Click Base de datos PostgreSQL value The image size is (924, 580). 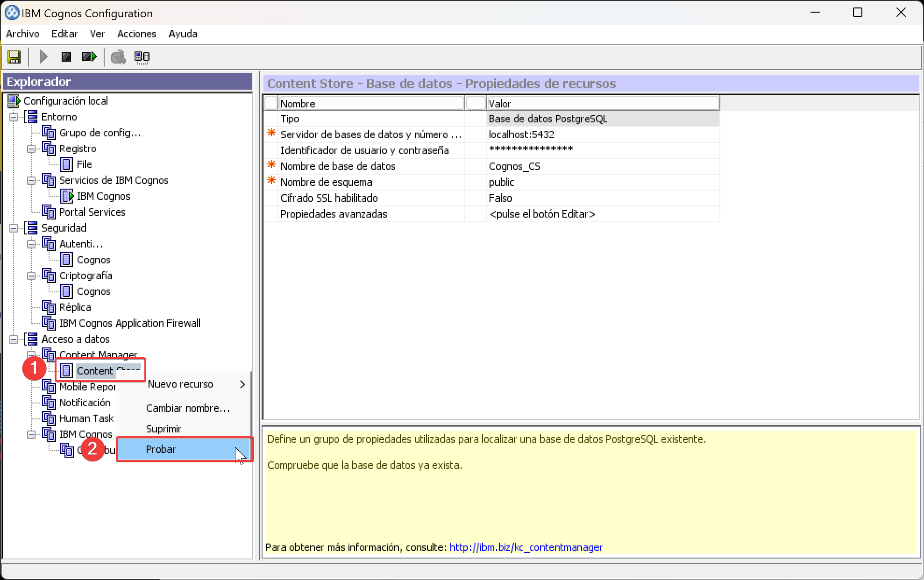603,119
